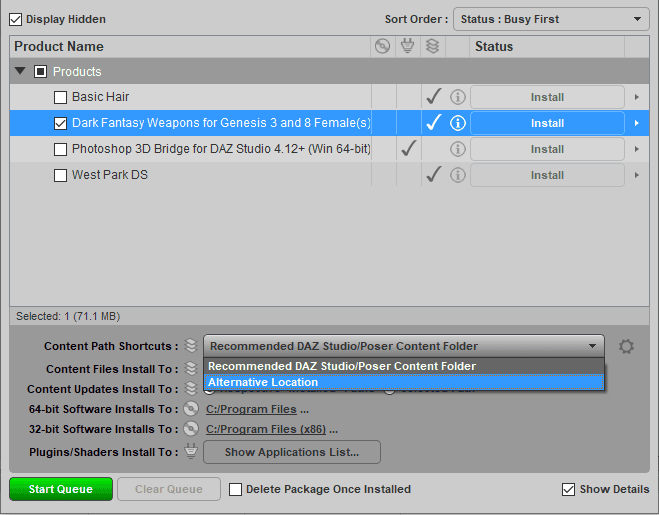Screen dimensions: 659x515
Task: Click the plugin plug column header icon
Action: pos(407,46)
